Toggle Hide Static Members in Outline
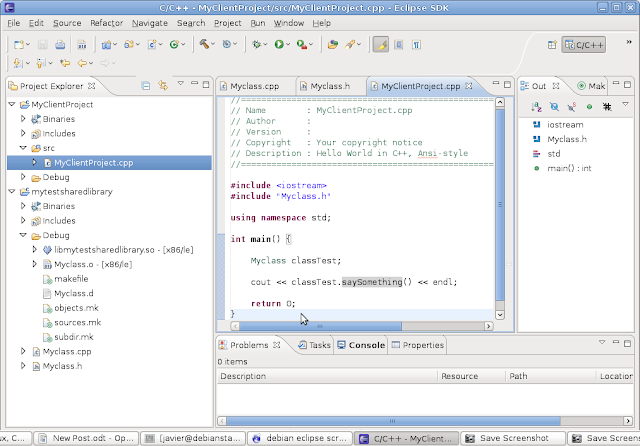Viewport: 640px width, 446px height. (x=571, y=107)
